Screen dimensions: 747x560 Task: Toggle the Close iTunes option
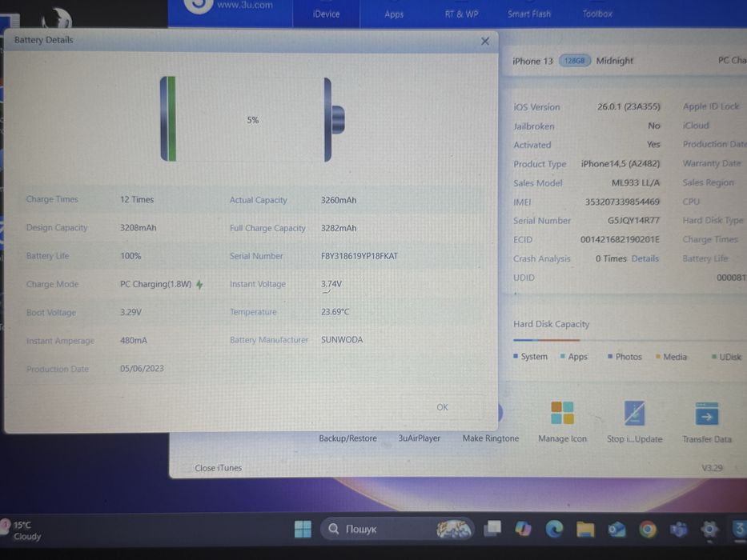click(218, 468)
